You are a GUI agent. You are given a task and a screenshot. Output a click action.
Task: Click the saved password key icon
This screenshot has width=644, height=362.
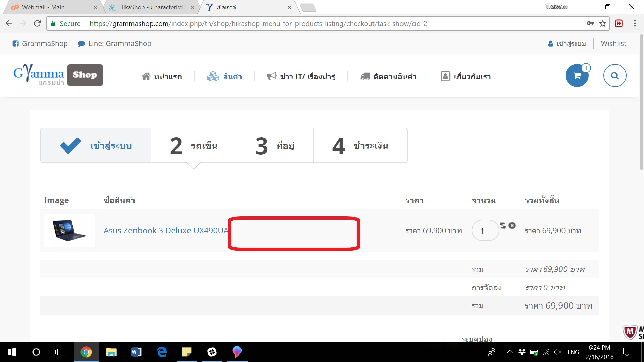(590, 23)
